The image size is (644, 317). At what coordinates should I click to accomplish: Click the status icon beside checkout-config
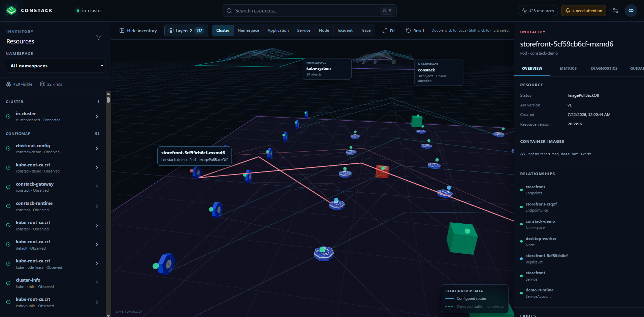(8, 149)
